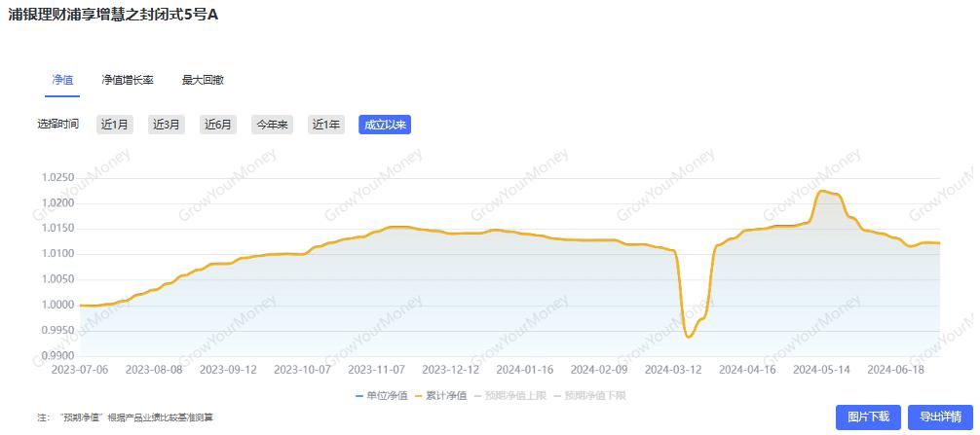This screenshot has width=980, height=435.
Task: Click the 图片下载 button
Action: (868, 417)
